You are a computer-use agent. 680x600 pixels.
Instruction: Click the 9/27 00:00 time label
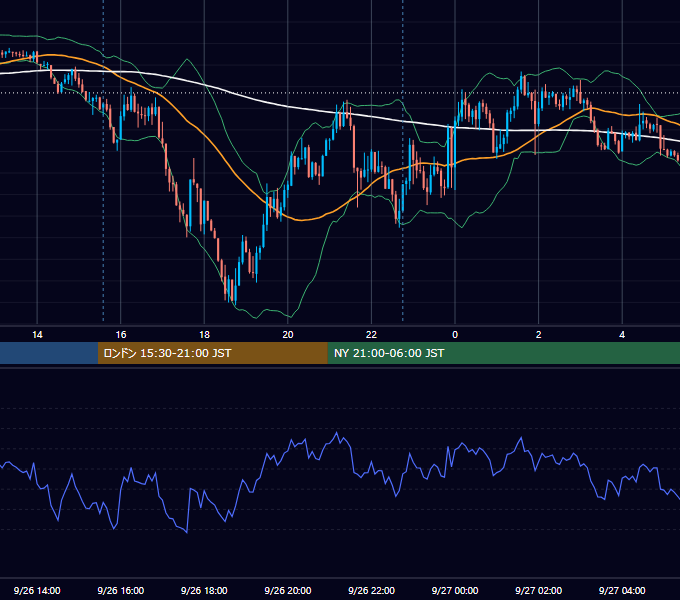pos(455,590)
